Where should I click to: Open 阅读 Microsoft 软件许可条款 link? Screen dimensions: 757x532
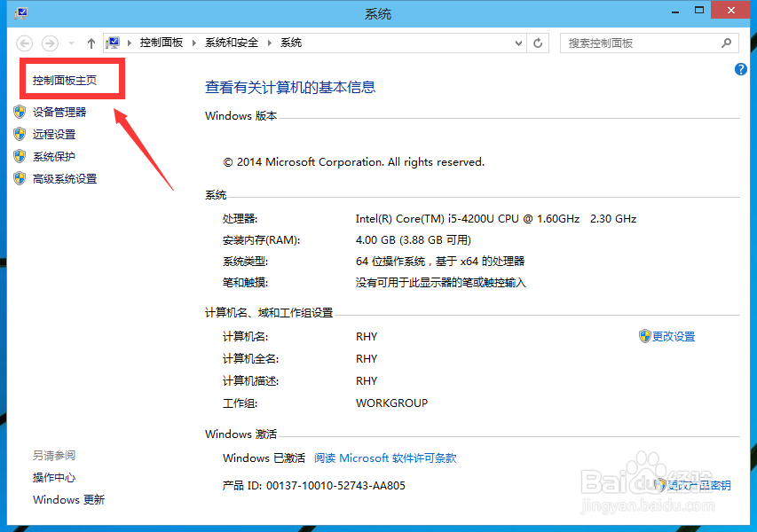[x=385, y=458]
